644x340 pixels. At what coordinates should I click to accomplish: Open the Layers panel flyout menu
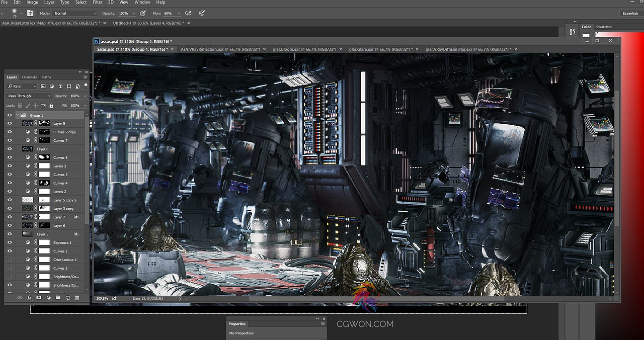86,77
